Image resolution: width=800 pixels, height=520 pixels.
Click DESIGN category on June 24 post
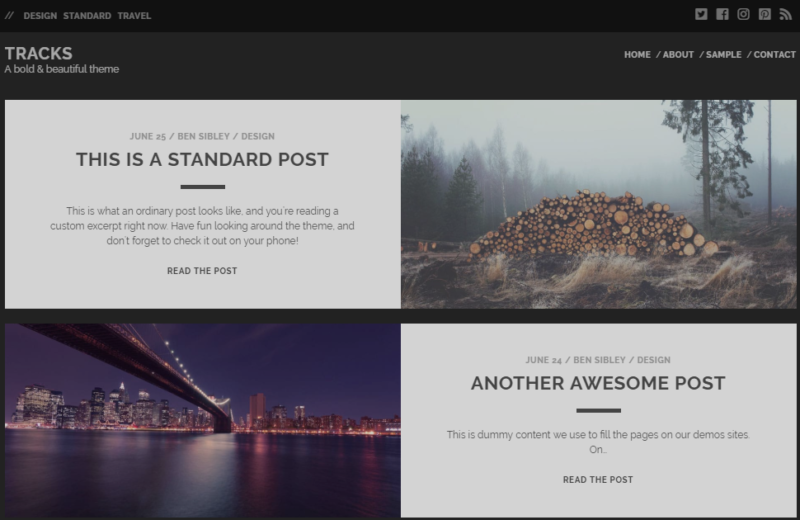coord(654,360)
